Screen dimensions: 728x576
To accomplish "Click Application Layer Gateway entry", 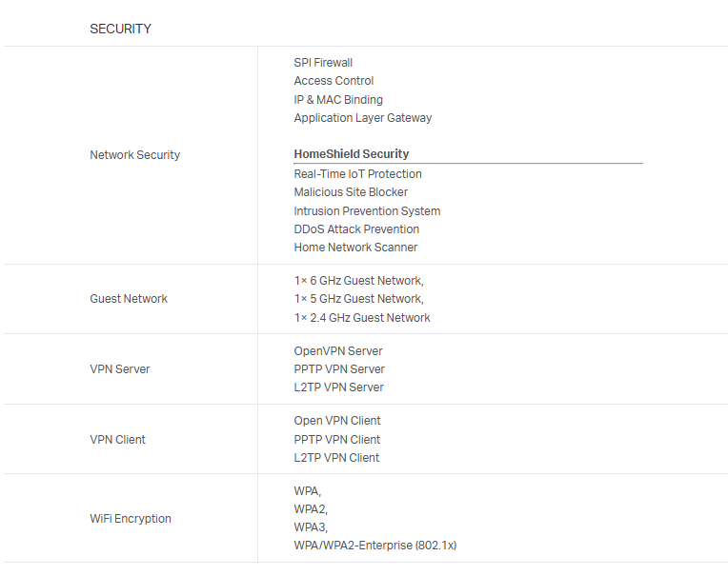I will [362, 118].
